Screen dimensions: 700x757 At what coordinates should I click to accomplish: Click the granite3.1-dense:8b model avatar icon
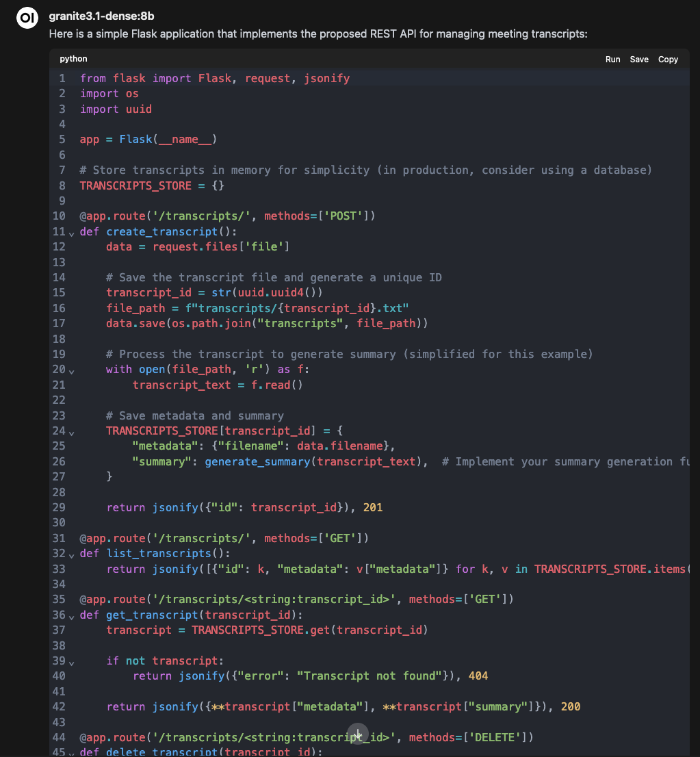[27, 18]
